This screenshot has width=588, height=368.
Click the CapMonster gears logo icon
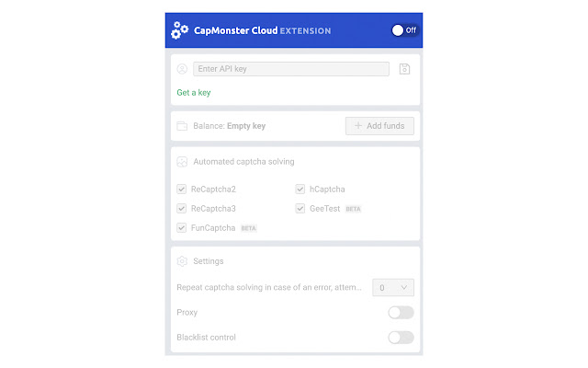coord(180,30)
